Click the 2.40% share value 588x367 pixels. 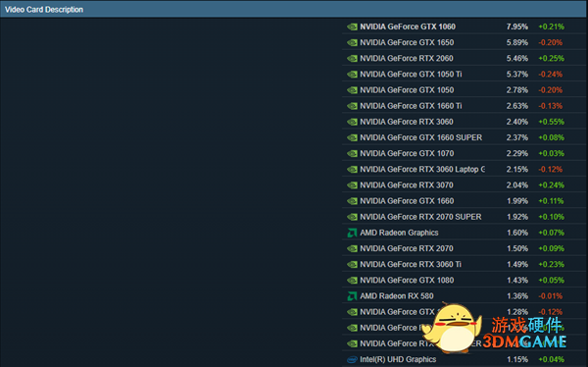coord(517,122)
